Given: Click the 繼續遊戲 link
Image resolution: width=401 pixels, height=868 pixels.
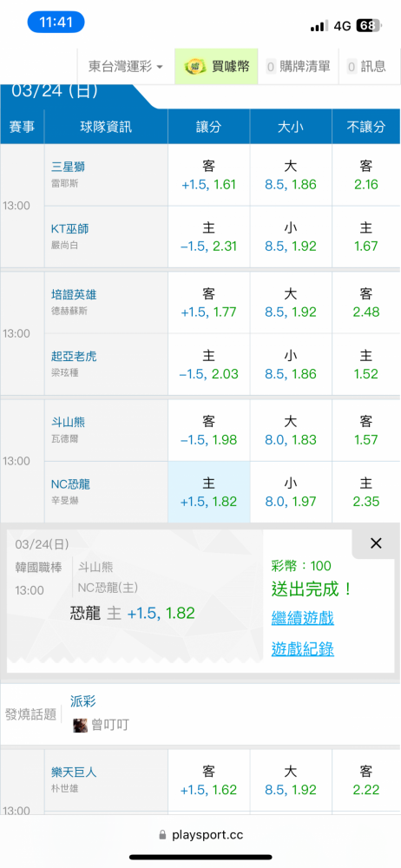Looking at the screenshot, I should pyautogui.click(x=302, y=618).
